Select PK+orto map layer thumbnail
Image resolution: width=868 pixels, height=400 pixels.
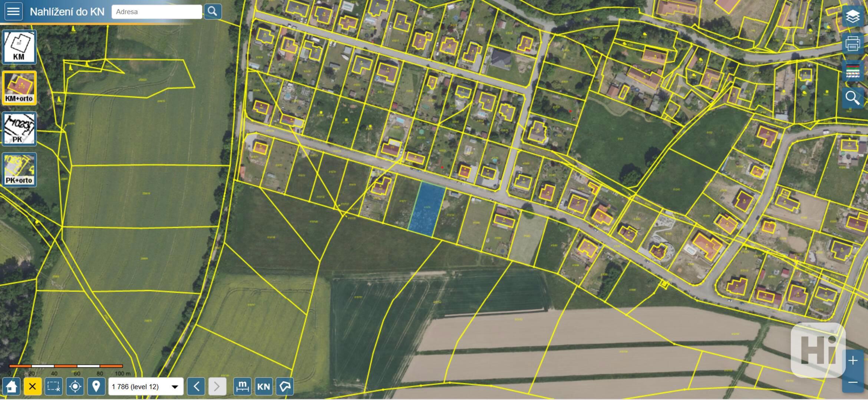(19, 170)
